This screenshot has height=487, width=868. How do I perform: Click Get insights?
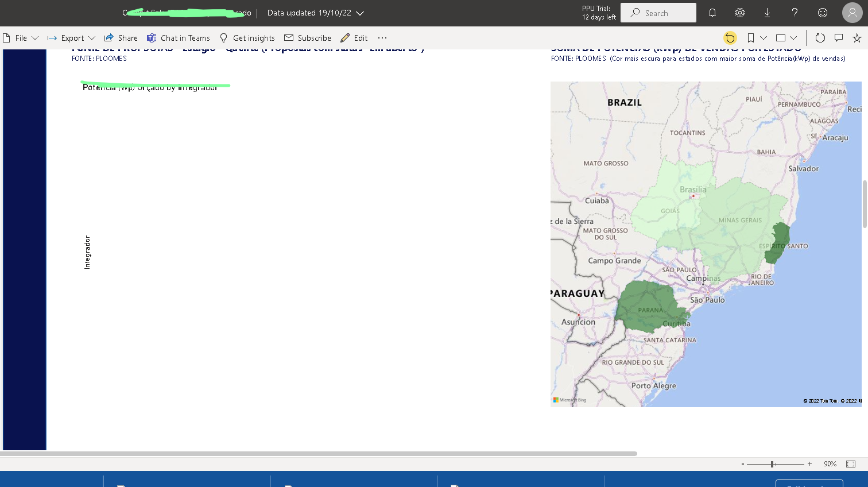247,38
